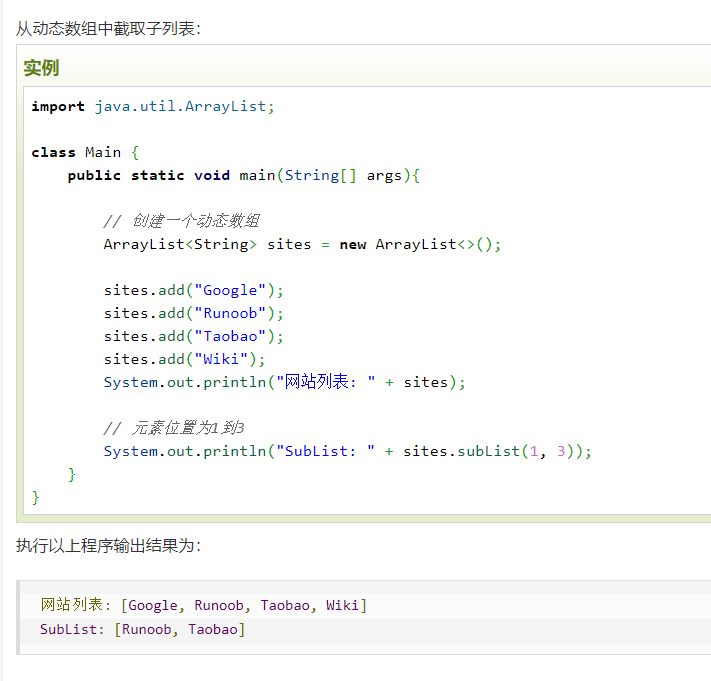Click the ArrayList<String> sites declaration line

click(302, 244)
